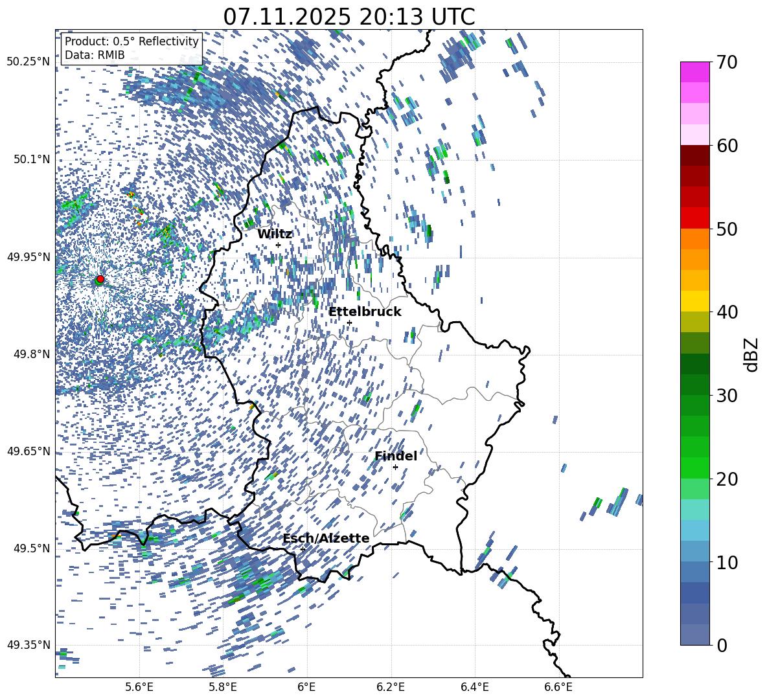Click the cross marker under Ettelbruck
The width and height of the screenshot is (767, 700).
(x=349, y=322)
